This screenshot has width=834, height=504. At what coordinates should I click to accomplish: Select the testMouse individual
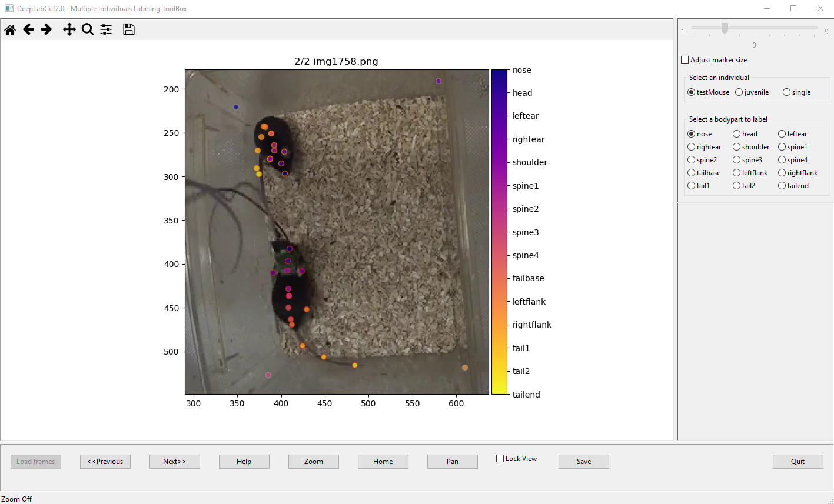tap(691, 92)
